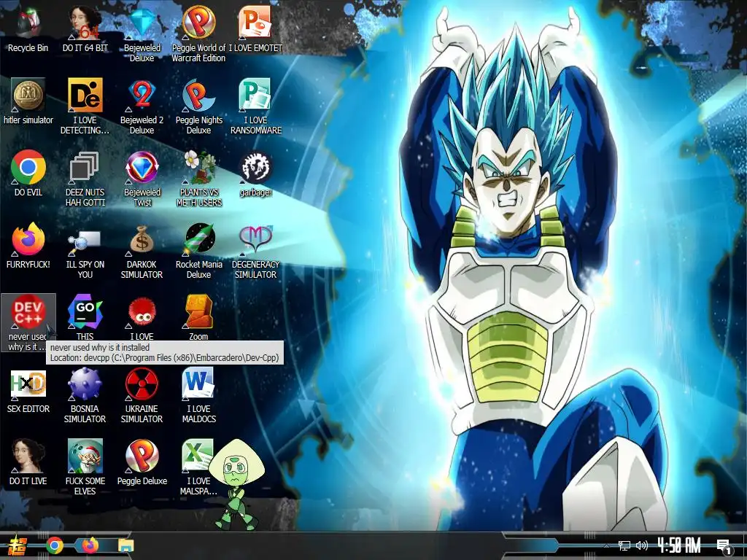Select the I LOVE DETECTING De icon
The image size is (747, 560).
tap(85, 96)
